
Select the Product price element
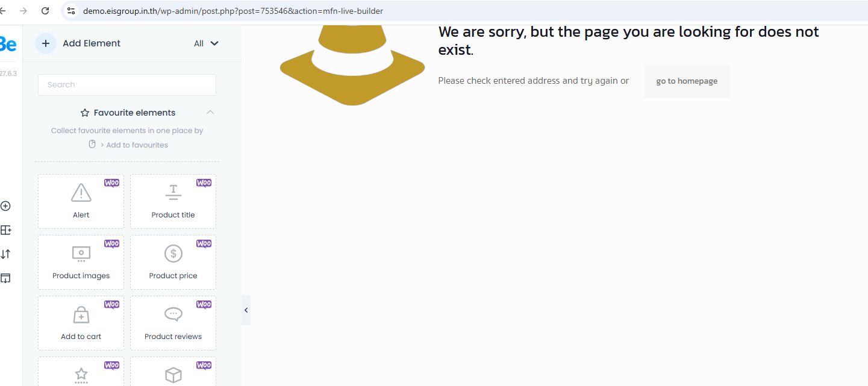click(173, 263)
